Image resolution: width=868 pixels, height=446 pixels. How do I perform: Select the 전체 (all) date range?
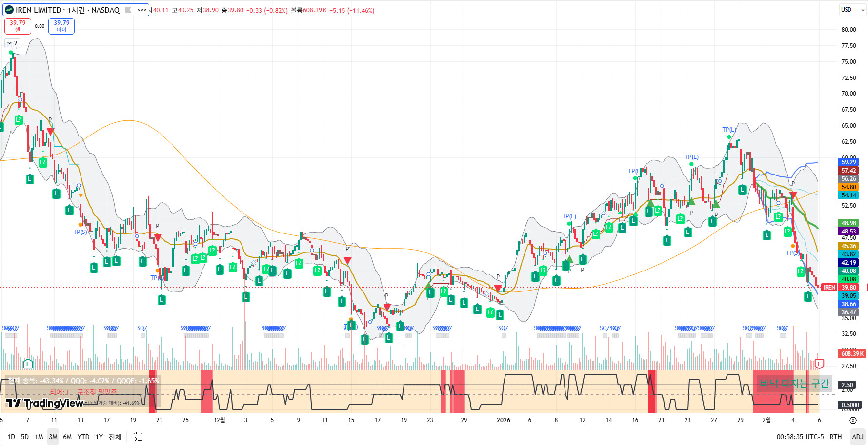pyautogui.click(x=115, y=437)
